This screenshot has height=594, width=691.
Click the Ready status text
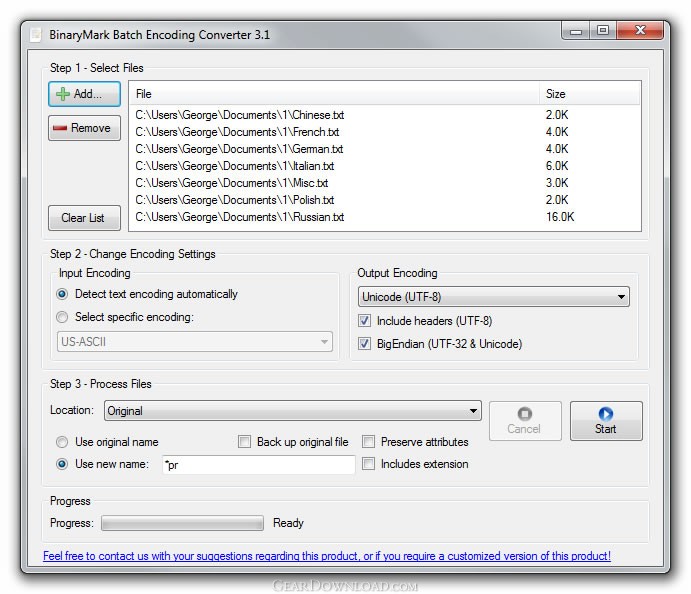(288, 523)
